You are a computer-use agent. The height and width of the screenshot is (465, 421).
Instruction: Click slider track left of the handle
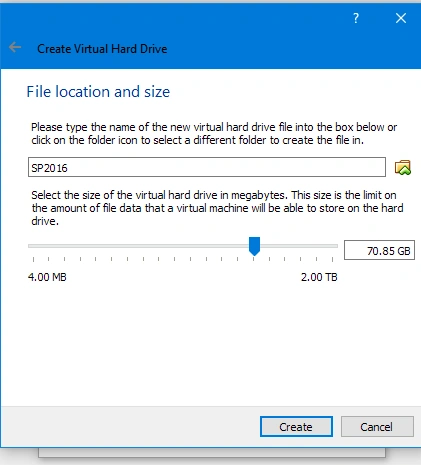(138, 246)
